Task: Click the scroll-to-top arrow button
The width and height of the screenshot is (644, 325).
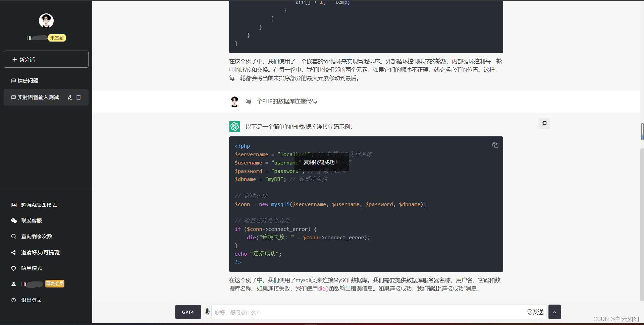Action: 555,312
